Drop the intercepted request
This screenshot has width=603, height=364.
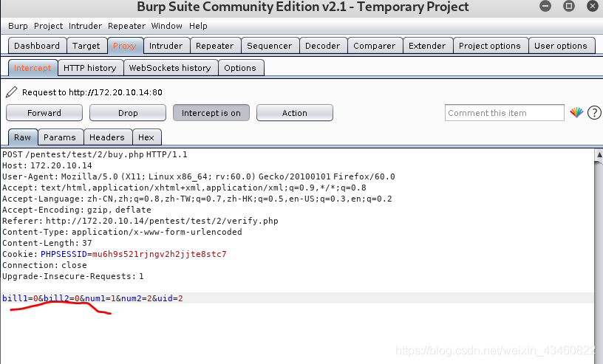128,113
